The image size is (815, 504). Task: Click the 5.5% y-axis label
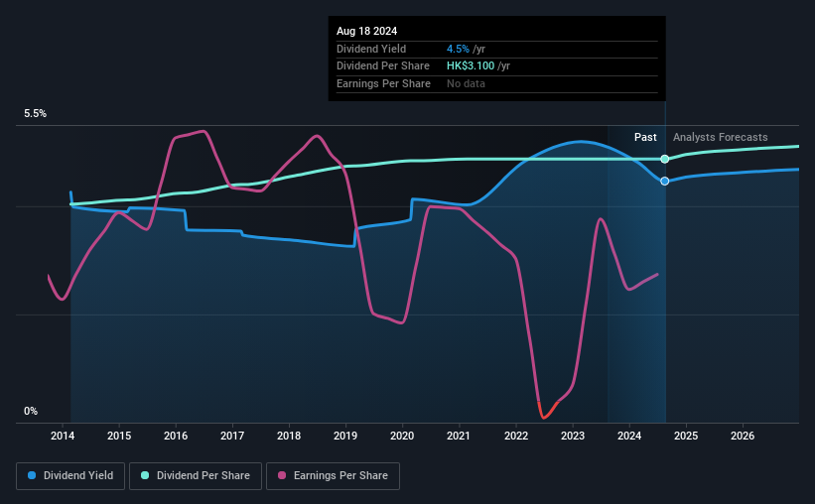(36, 114)
